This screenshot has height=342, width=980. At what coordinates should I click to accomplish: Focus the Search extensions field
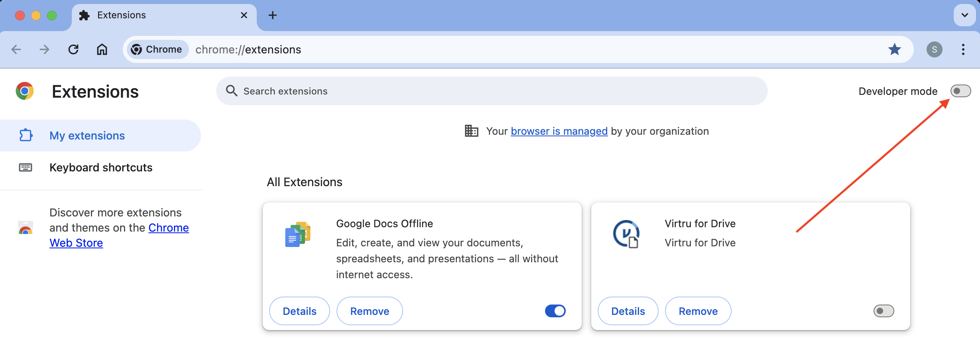tap(492, 91)
